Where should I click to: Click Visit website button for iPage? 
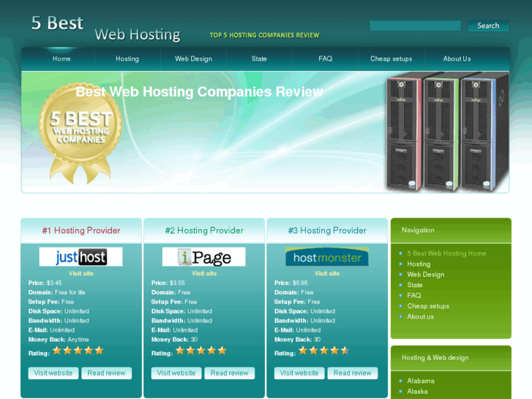pyautogui.click(x=176, y=373)
